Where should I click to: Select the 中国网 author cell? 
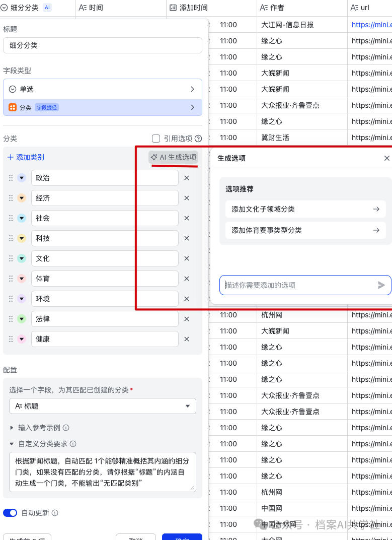coord(302,508)
